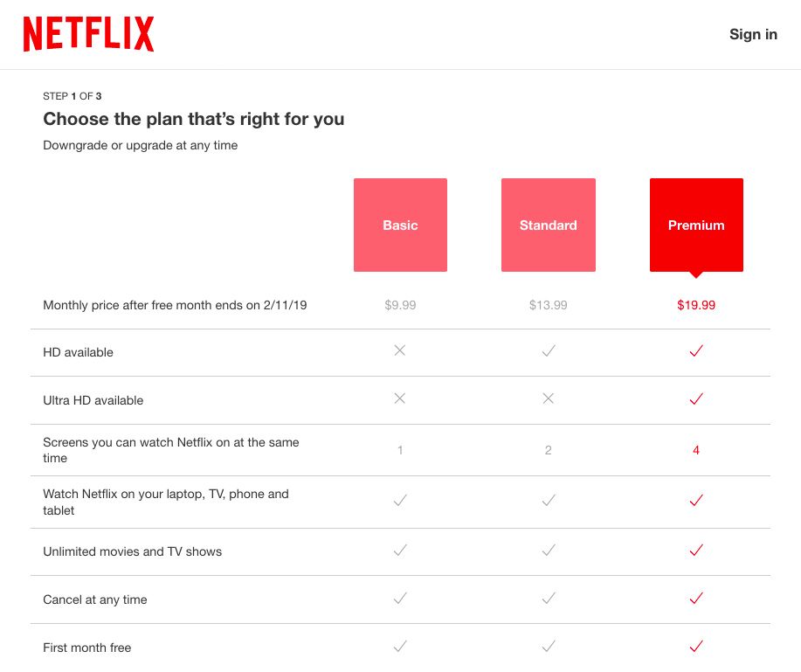Click the $19.99 Premium price

click(x=695, y=305)
